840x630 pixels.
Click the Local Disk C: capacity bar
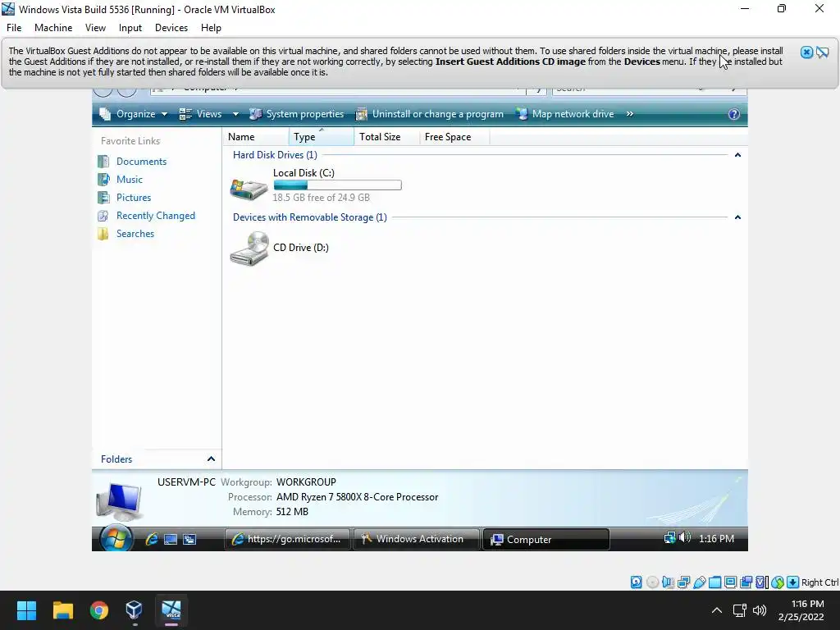337,185
